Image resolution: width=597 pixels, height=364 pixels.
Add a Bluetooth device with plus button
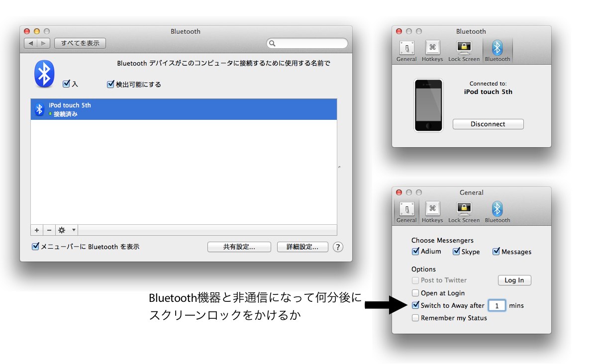click(37, 230)
